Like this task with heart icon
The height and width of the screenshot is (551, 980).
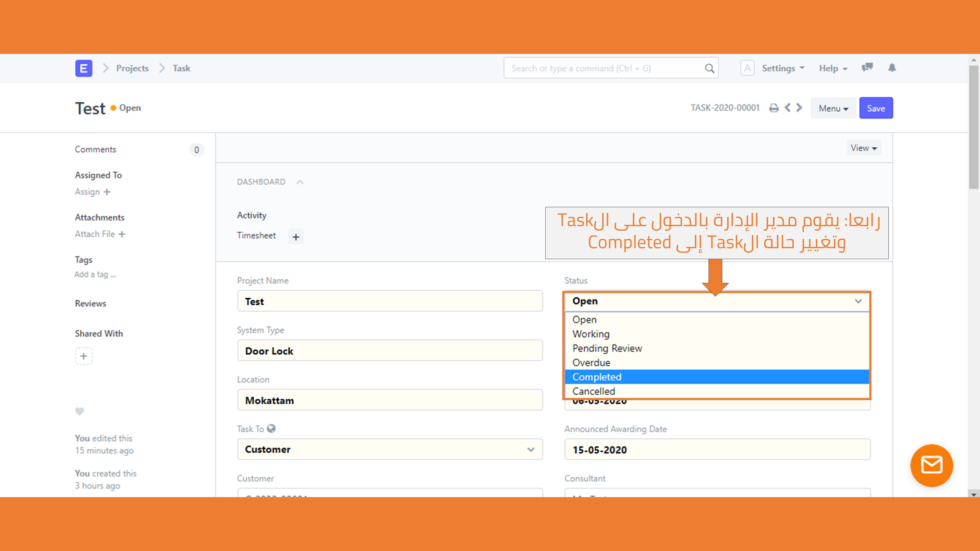(80, 411)
